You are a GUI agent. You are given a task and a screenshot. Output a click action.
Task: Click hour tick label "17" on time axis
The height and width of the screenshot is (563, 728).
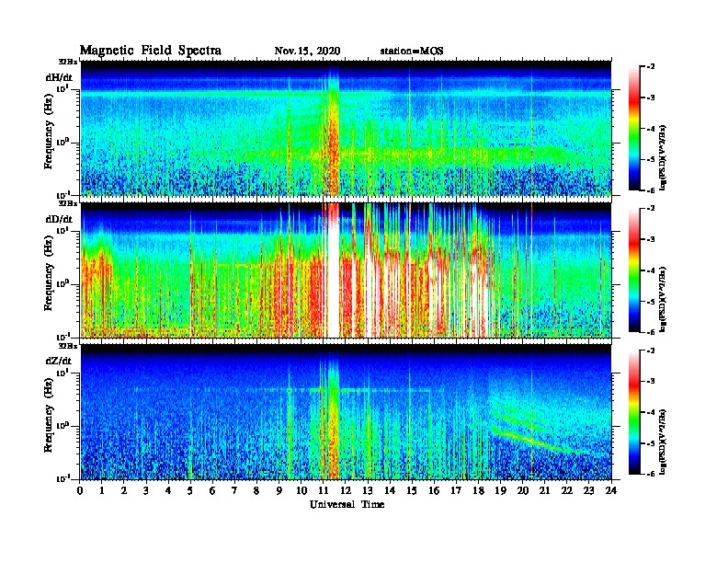tap(457, 490)
